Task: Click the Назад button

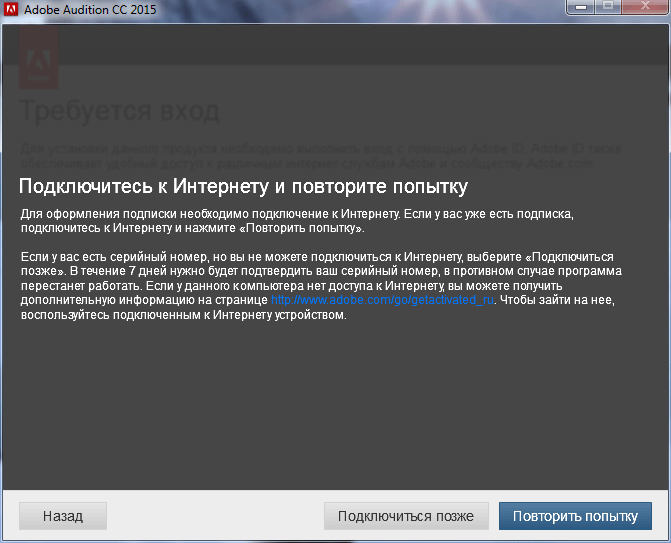Action: click(63, 516)
